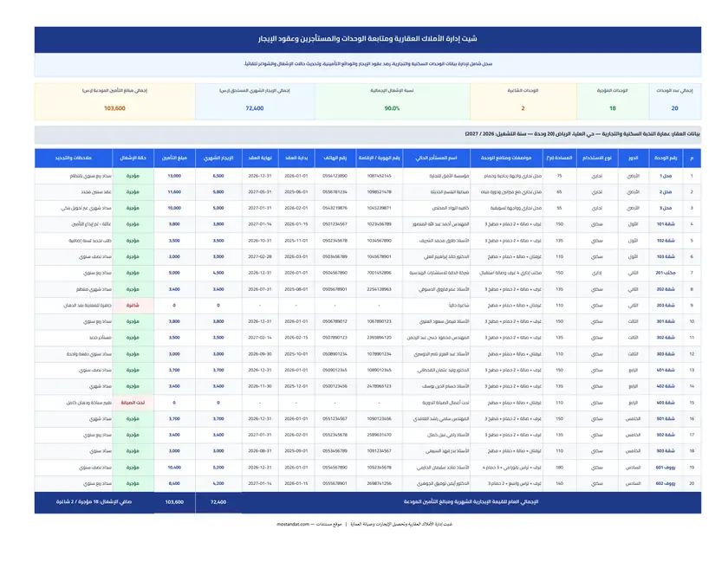728x562 pixels.
Task: Click the نهاية العقد column header
Action: click(260, 158)
